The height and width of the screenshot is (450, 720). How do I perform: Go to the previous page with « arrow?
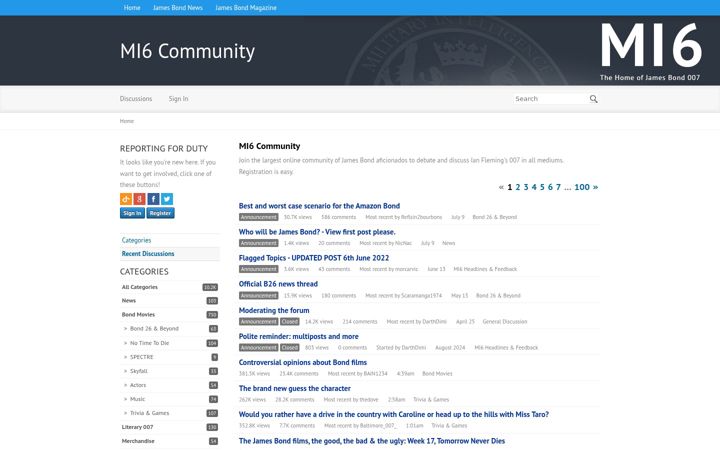[501, 187]
